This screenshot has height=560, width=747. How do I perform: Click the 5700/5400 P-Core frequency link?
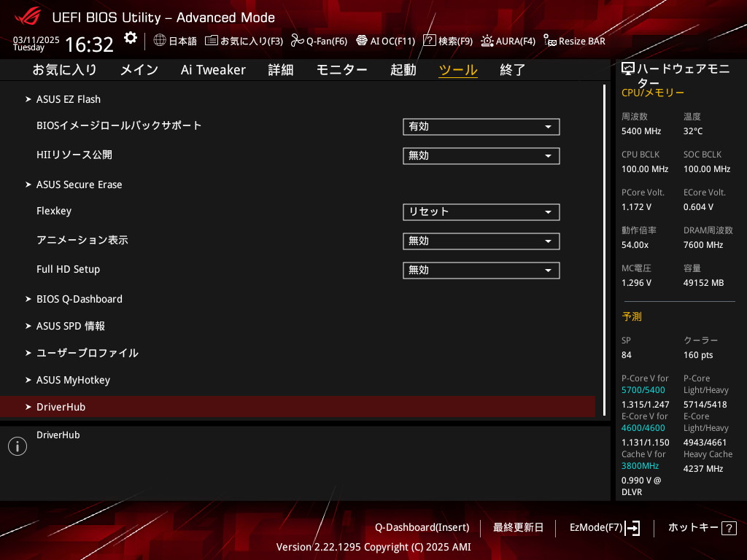(643, 390)
